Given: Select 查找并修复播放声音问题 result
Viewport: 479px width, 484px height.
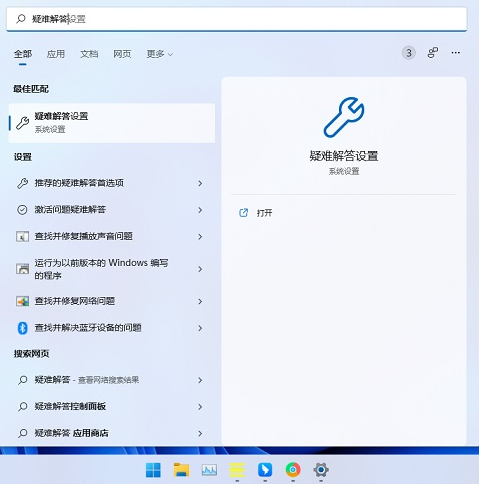Looking at the screenshot, I should [112, 236].
